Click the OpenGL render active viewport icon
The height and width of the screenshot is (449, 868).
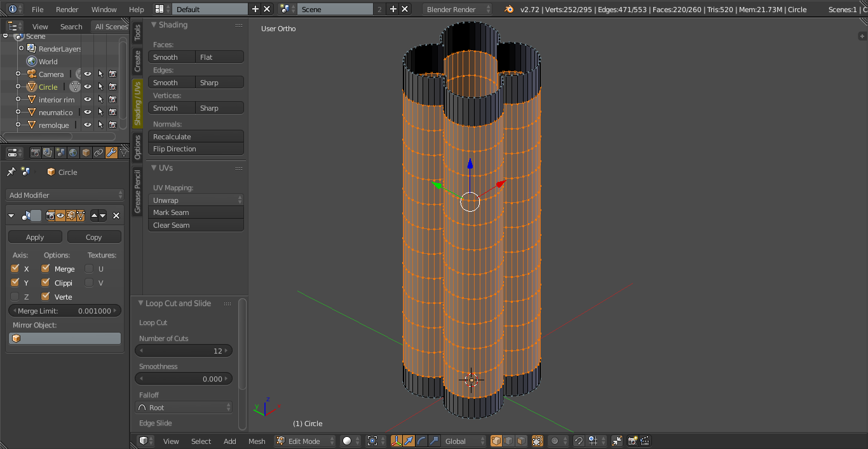(633, 441)
